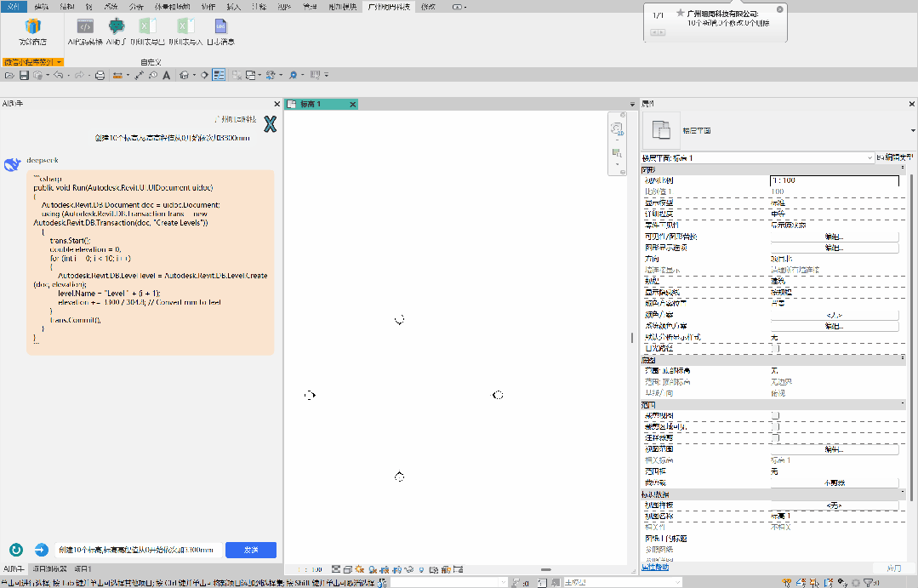Open the 属性帮助 properties help link
Screen dimensions: 918x588
655,567
